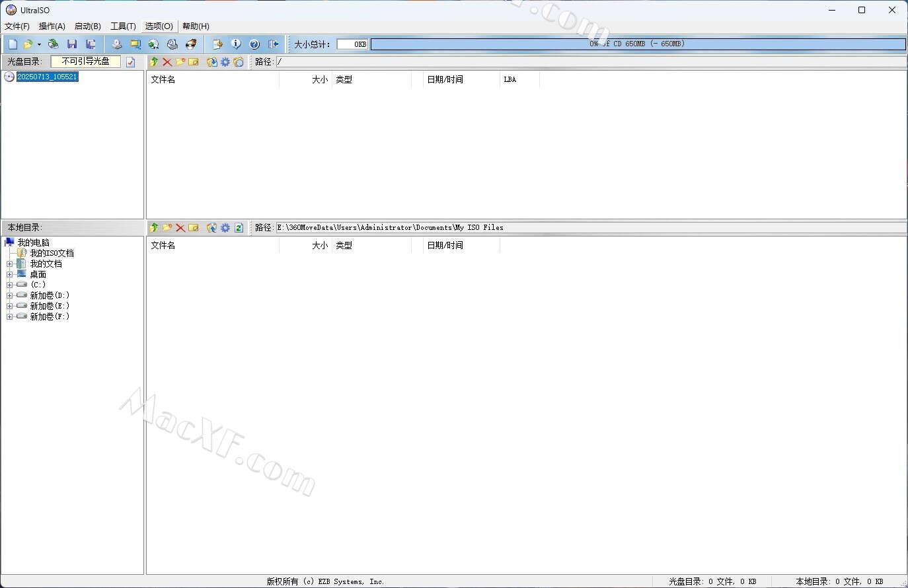Select 我的电脑 in the local tree
The image size is (908, 588).
33,242
